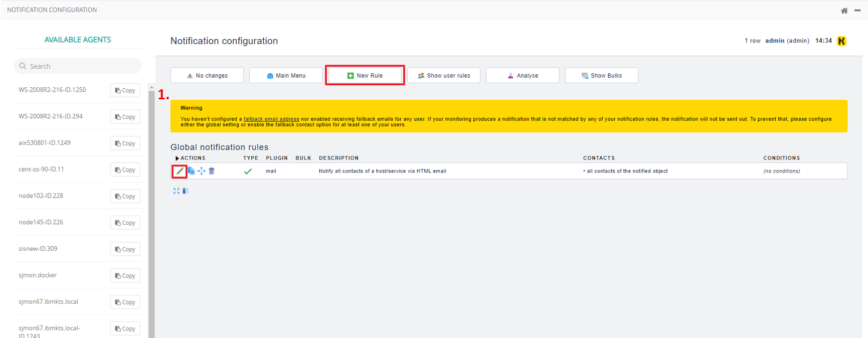Collapse the panel using the minus icon

pos(857,11)
